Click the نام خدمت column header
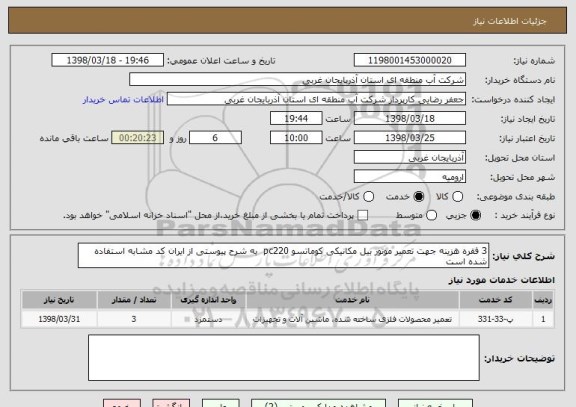This screenshot has height=407, width=576. click(x=353, y=300)
